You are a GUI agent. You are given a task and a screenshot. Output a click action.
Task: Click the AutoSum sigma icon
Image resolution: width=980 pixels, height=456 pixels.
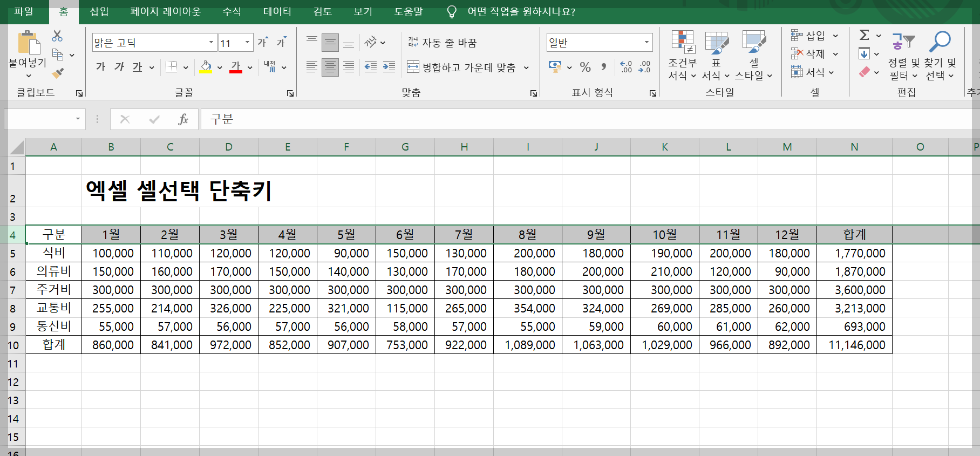pyautogui.click(x=865, y=35)
